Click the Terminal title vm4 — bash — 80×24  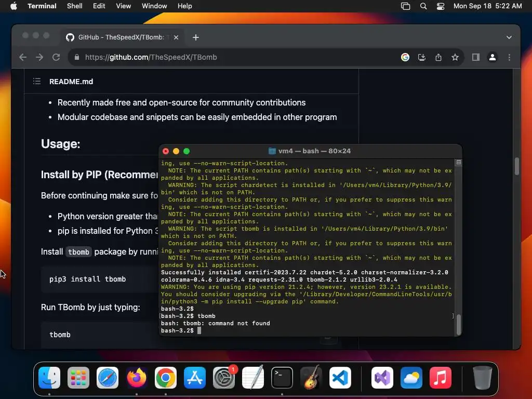314,151
